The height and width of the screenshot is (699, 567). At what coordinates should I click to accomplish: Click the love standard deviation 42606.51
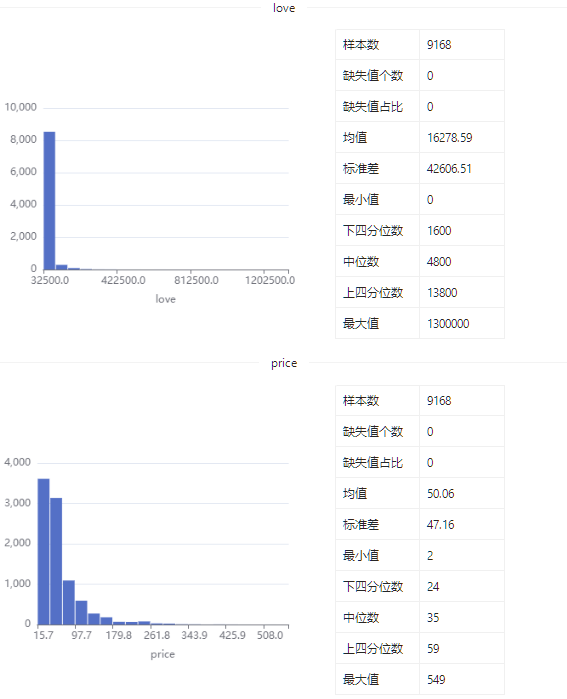[x=449, y=169]
